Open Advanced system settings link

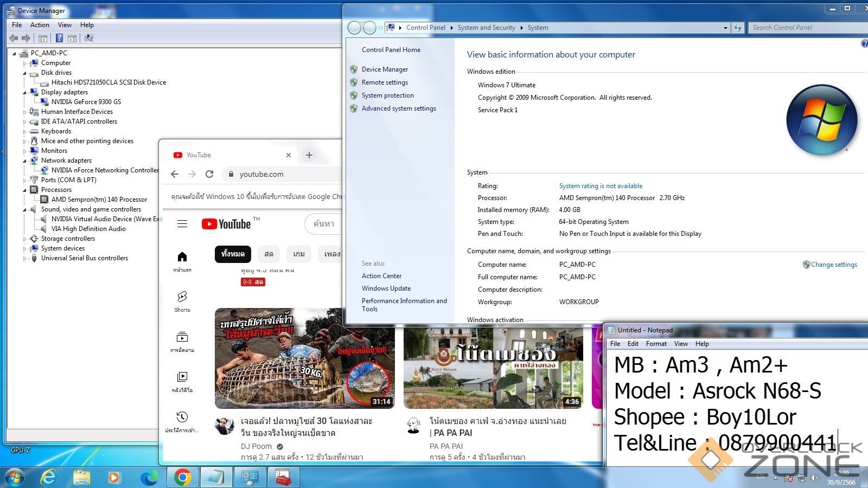399,108
